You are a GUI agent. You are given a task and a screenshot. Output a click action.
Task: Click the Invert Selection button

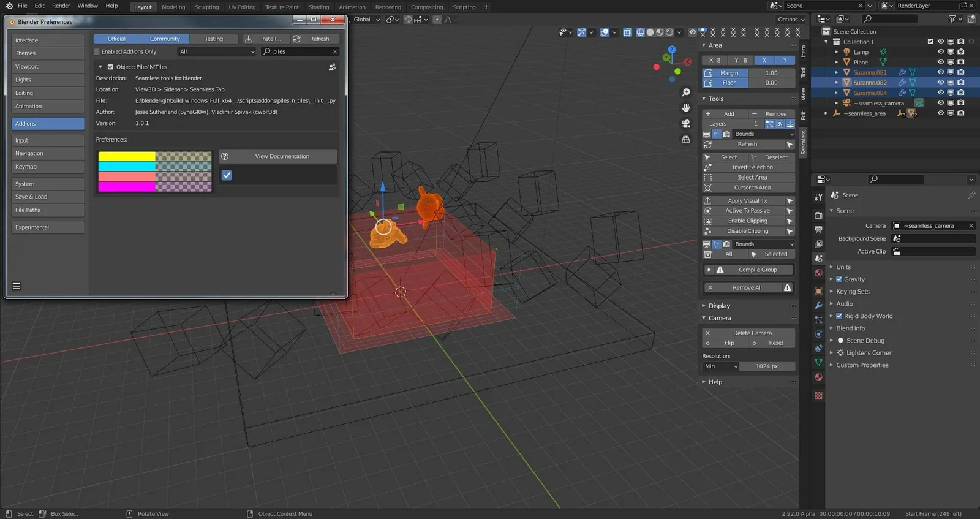pos(748,167)
